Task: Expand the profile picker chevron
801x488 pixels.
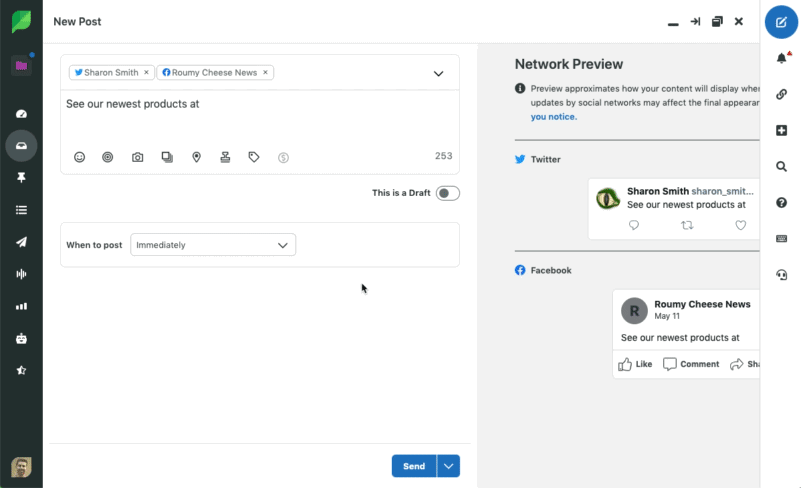Action: [438, 73]
